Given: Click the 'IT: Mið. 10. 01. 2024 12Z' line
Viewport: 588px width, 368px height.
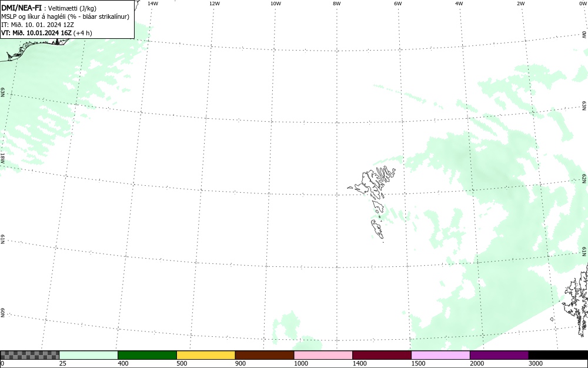Looking at the screenshot, I should [38, 25].
